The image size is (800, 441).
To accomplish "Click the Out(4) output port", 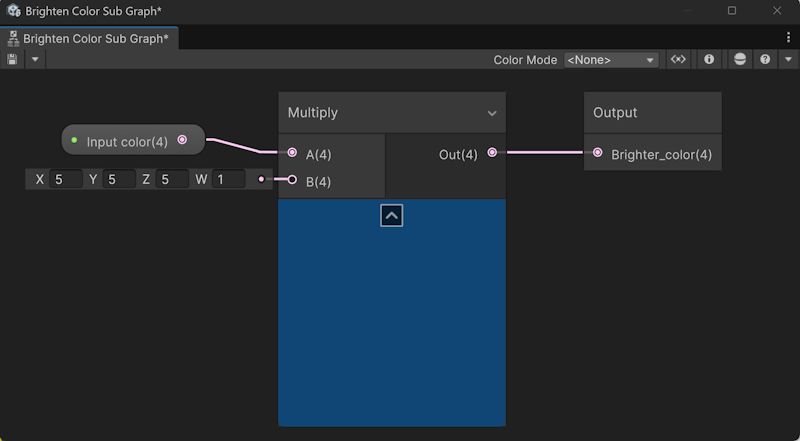I will pos(492,153).
